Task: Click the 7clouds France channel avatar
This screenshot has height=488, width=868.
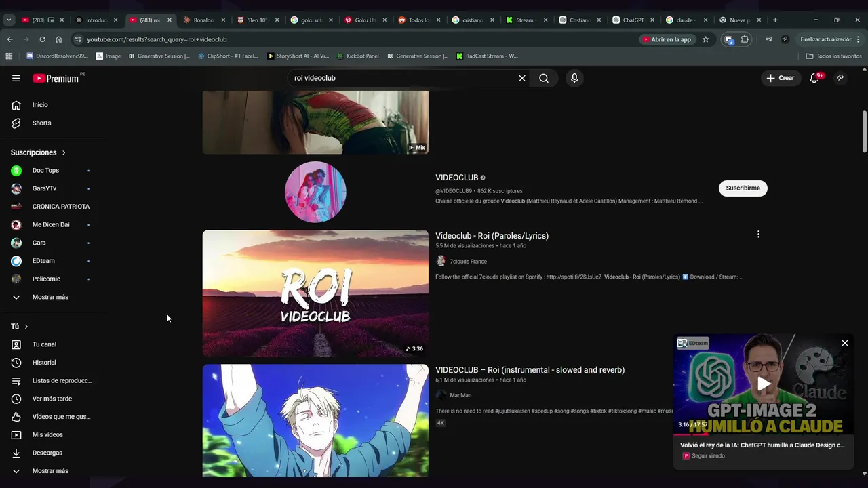Action: [x=441, y=261]
